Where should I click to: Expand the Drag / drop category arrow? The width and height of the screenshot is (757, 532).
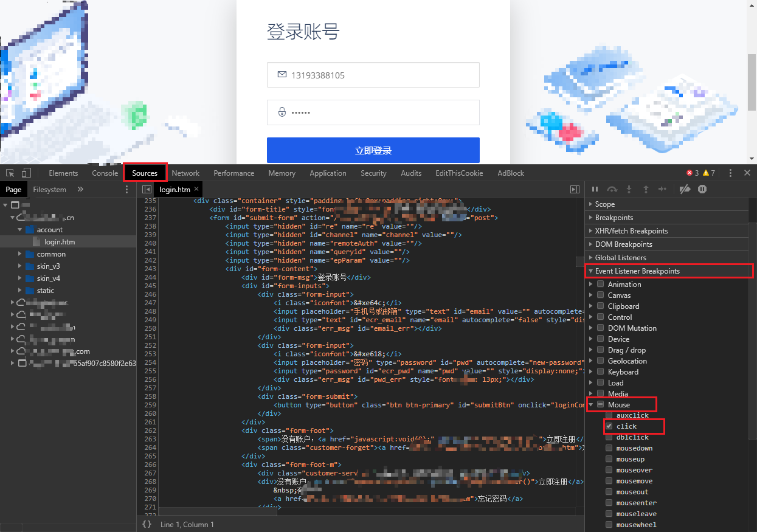591,350
